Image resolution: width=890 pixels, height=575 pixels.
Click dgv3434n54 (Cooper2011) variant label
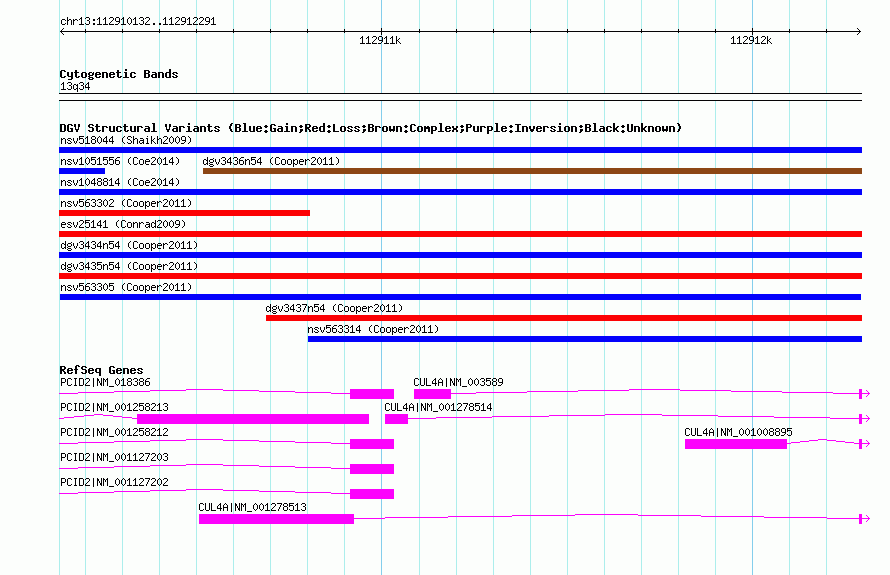coord(129,245)
